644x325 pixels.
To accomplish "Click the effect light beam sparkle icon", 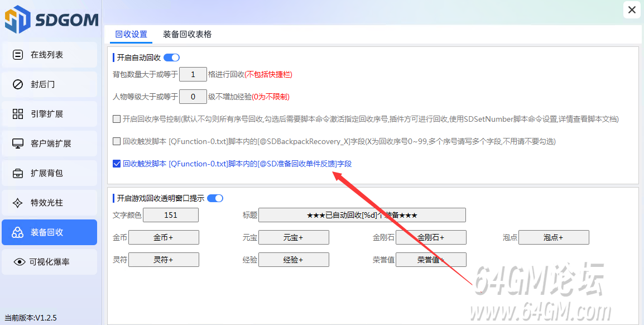I will tap(18, 203).
